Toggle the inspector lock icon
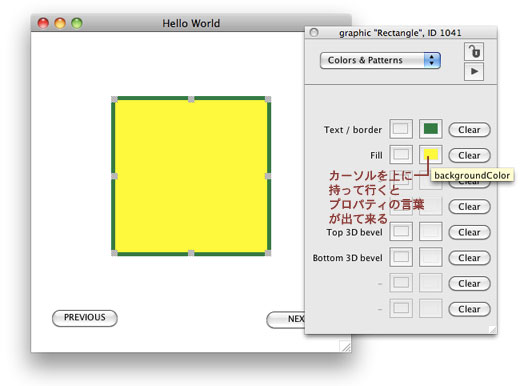Screen dimensions: 532x386 pyautogui.click(x=474, y=51)
